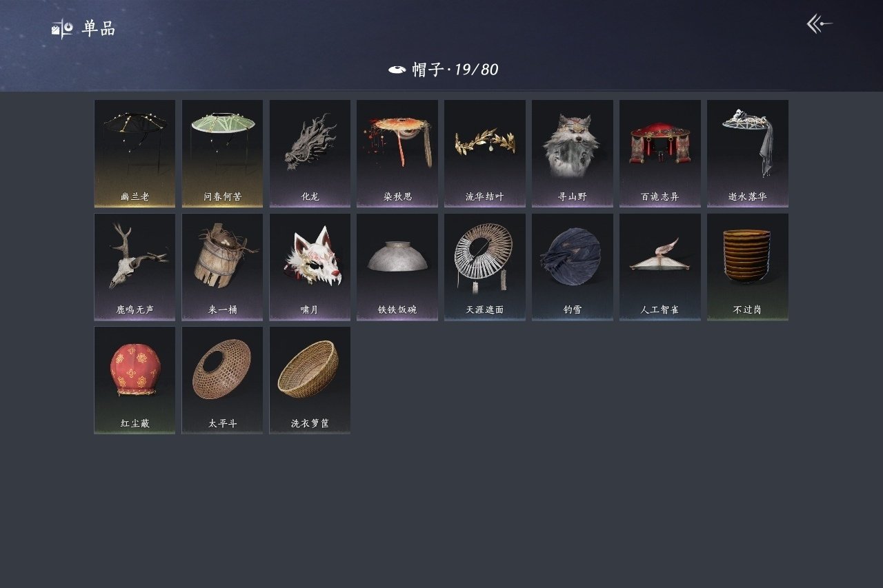Select the 红尘蔽 red veil
The width and height of the screenshot is (883, 588).
pyautogui.click(x=135, y=381)
